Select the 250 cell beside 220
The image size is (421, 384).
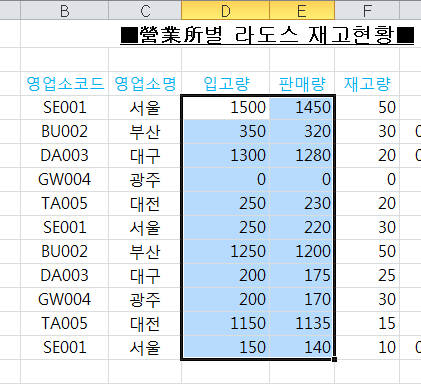tap(225, 228)
